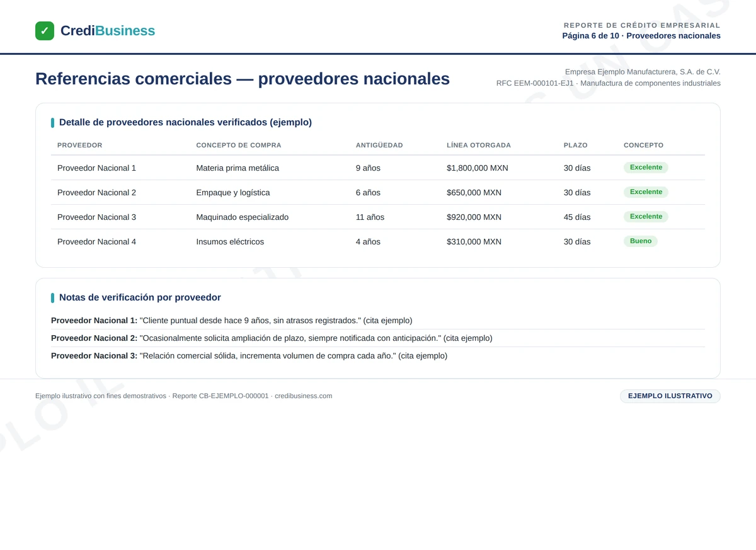Select the '$1,800,000 MXN' credit line value
The height and width of the screenshot is (550, 756).
(x=478, y=168)
